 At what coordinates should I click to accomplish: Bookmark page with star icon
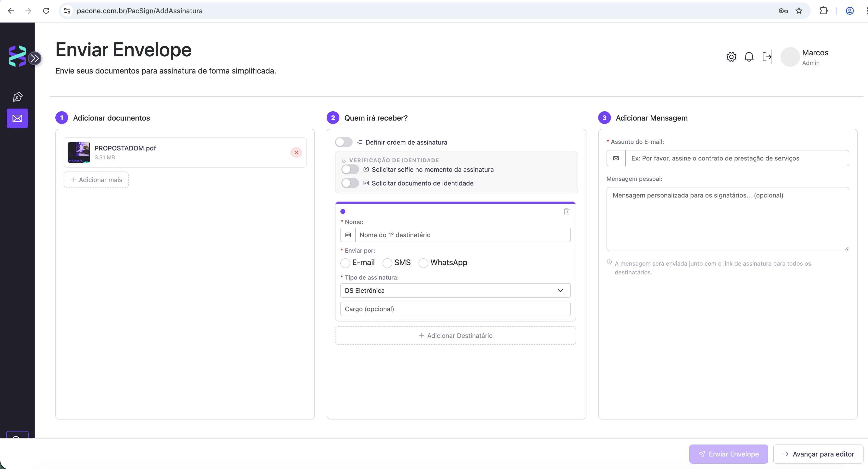[x=799, y=11]
